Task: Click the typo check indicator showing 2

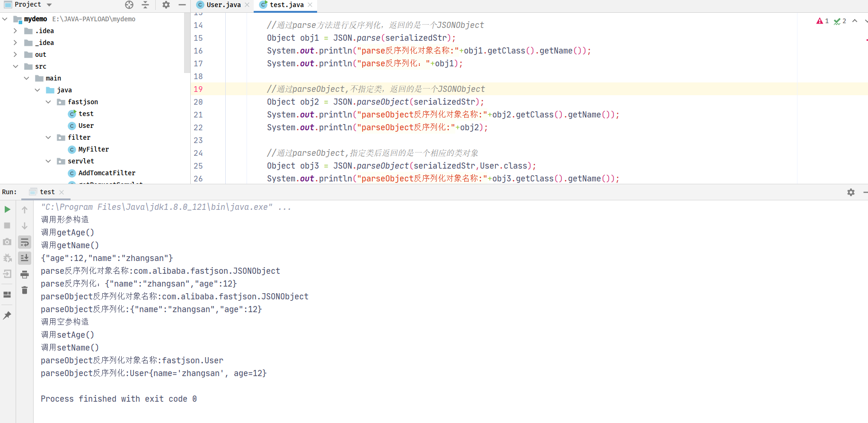Action: click(x=840, y=21)
